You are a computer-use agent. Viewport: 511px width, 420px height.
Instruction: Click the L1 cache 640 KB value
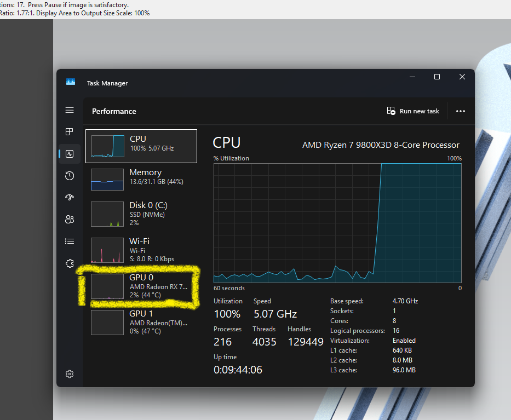[402, 350]
